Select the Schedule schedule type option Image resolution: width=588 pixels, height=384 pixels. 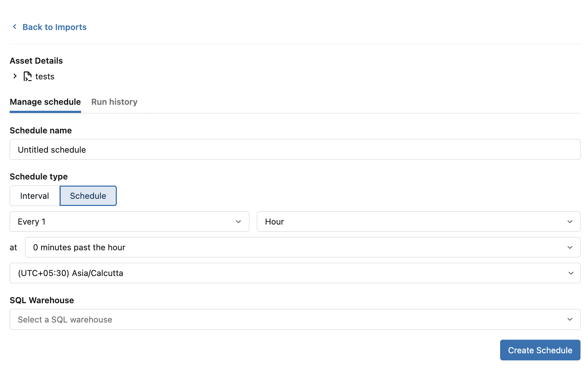click(88, 196)
